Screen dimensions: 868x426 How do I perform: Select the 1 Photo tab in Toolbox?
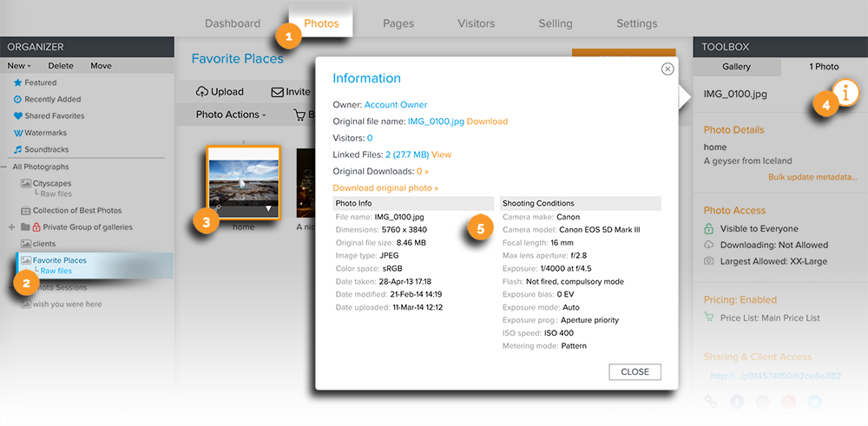click(x=825, y=67)
